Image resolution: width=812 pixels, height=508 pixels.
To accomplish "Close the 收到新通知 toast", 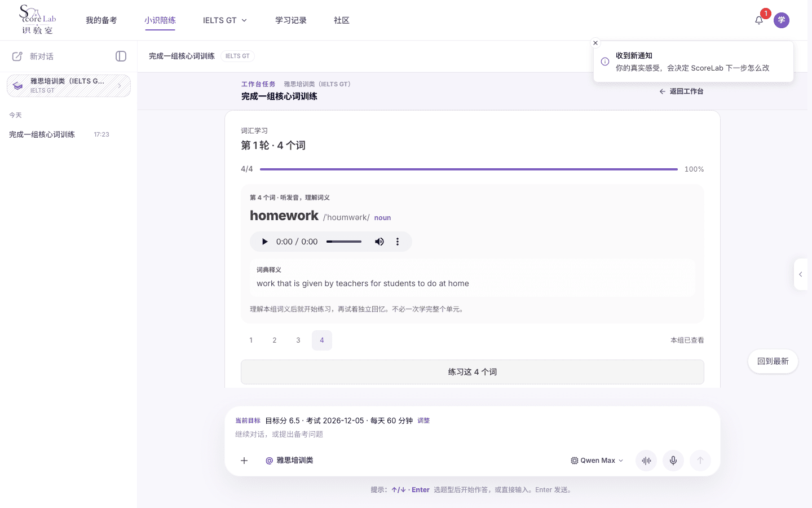I will (595, 43).
